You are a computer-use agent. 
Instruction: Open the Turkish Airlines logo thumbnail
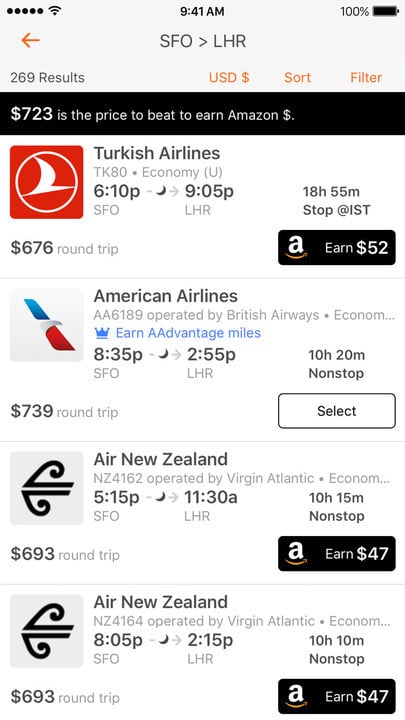(46, 182)
